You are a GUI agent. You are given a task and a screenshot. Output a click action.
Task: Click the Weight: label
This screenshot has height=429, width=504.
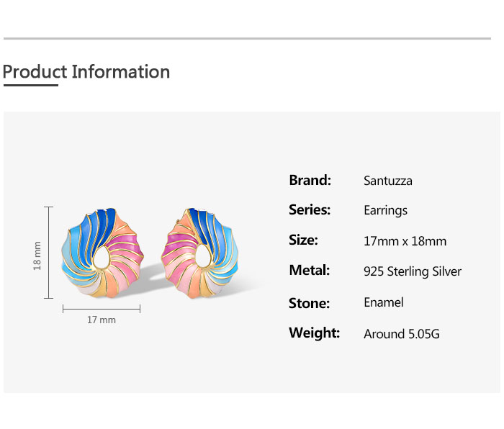pyautogui.click(x=314, y=333)
